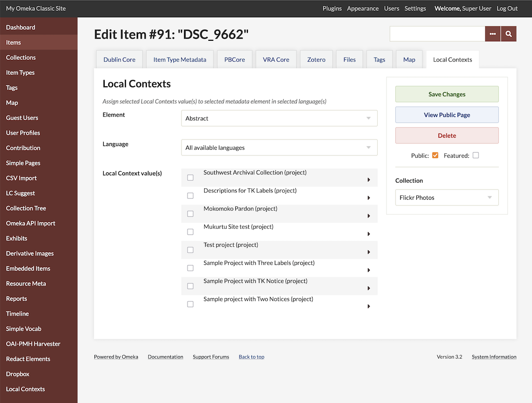Click arrow icon next to Mukurtu Site test

(369, 234)
